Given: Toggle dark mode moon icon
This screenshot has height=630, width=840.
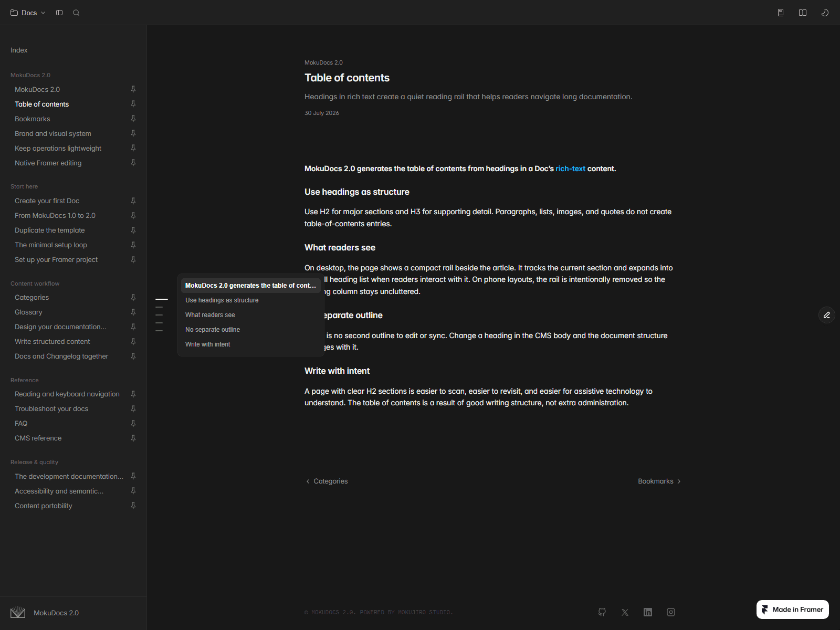Looking at the screenshot, I should (825, 13).
